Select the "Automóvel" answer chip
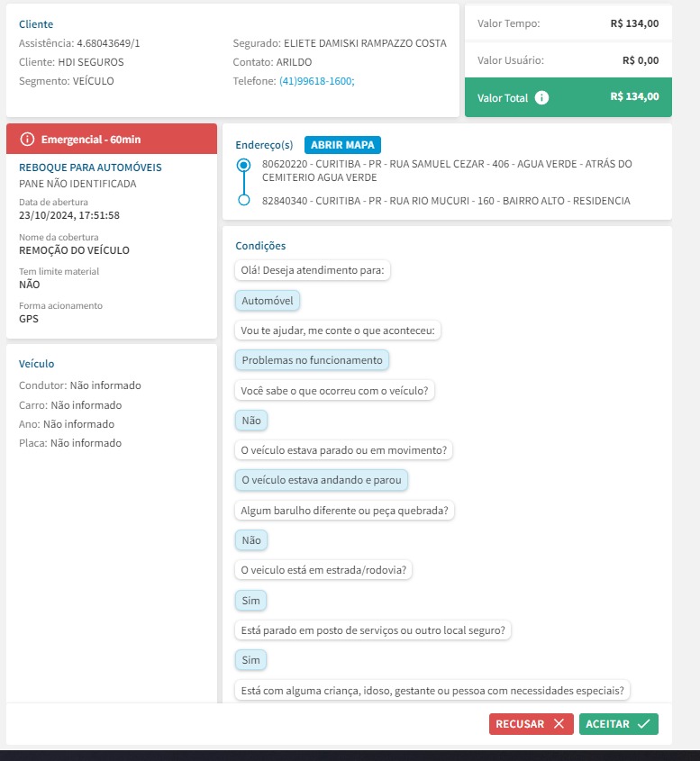700x761 pixels. (x=268, y=301)
